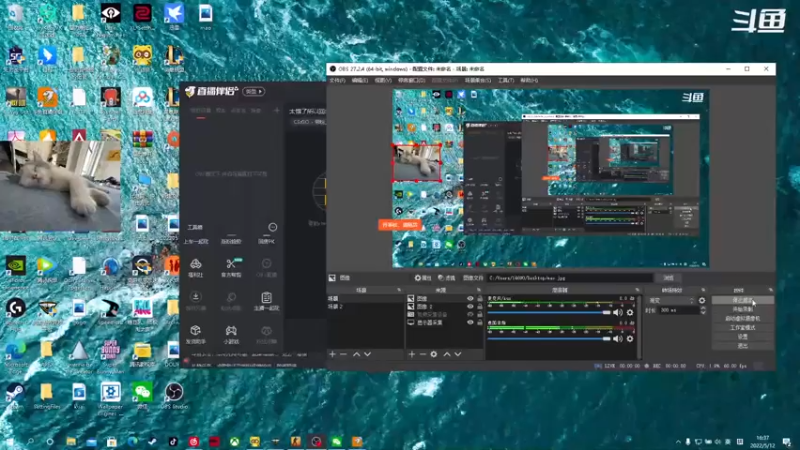Screen dimensions: 800x450
Task: Pop out Sources dock via header icon
Action: (479, 290)
